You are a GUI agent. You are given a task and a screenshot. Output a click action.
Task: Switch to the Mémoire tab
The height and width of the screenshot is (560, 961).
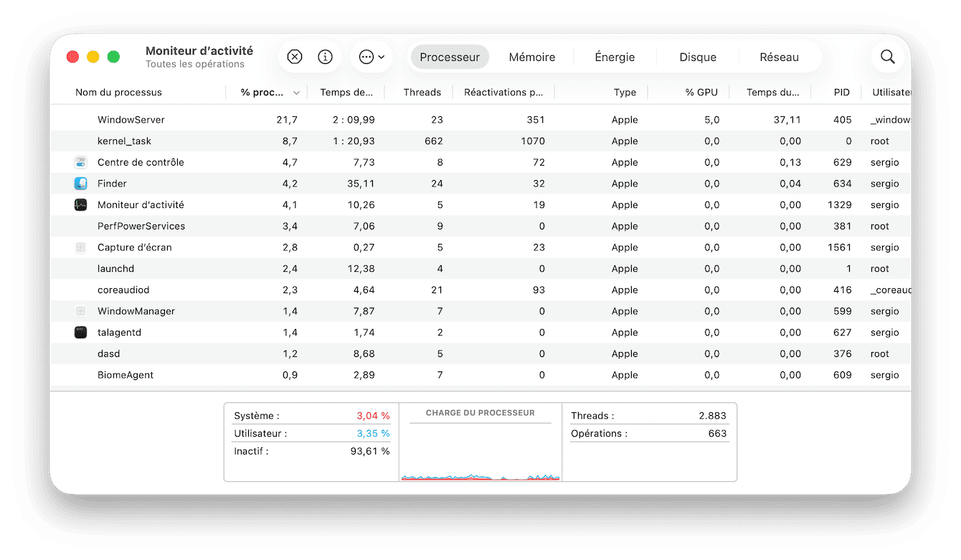(x=532, y=57)
